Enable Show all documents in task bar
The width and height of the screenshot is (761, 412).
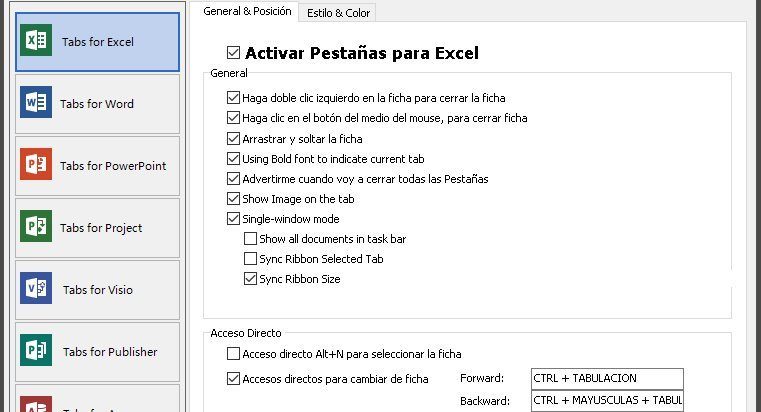(x=250, y=239)
